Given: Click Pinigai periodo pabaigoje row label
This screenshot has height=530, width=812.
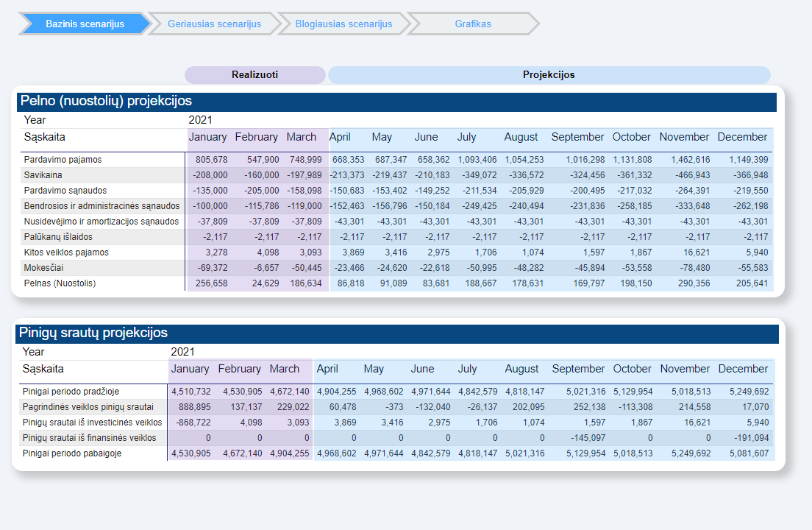Looking at the screenshot, I should (71, 453).
